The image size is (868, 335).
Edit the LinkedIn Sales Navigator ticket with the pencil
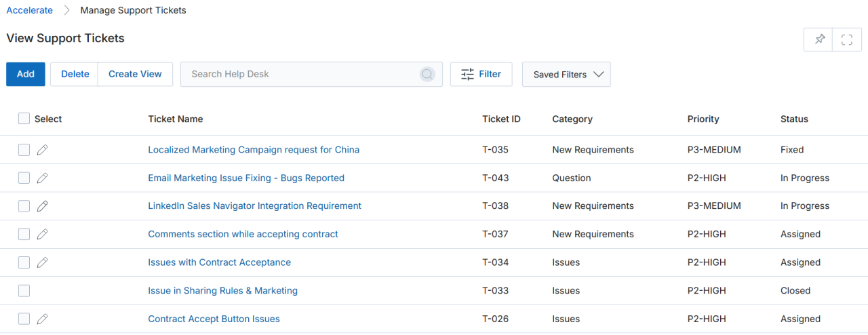(43, 206)
